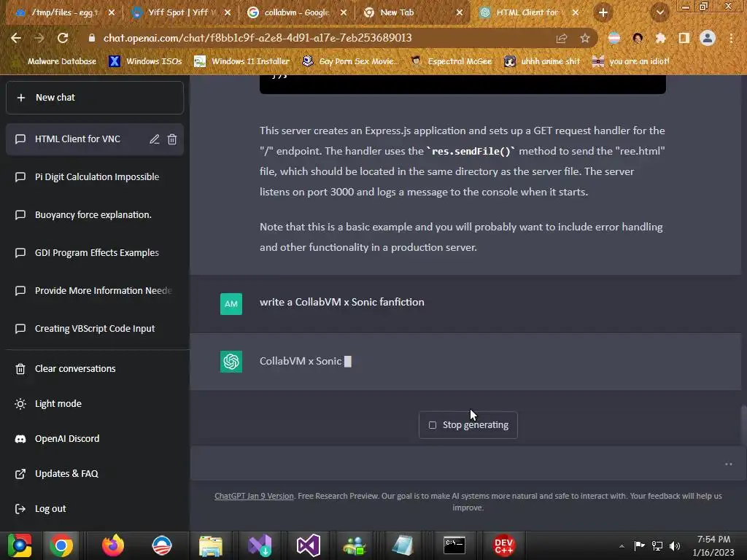Open Visual Studio Installer in taskbar
Viewport: 747px width, 560px height.
[260, 545]
